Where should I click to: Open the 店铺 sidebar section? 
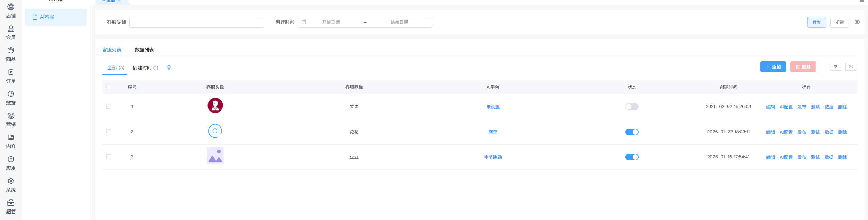tap(11, 11)
